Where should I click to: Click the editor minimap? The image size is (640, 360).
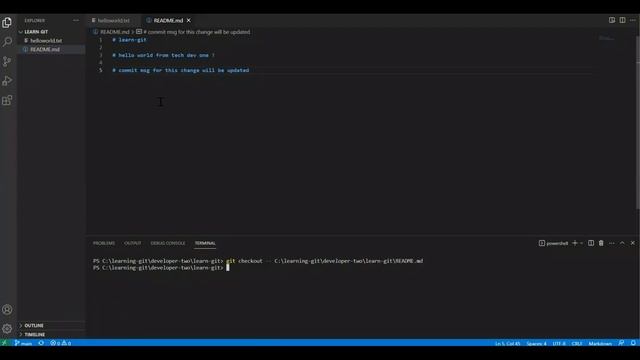tap(607, 38)
